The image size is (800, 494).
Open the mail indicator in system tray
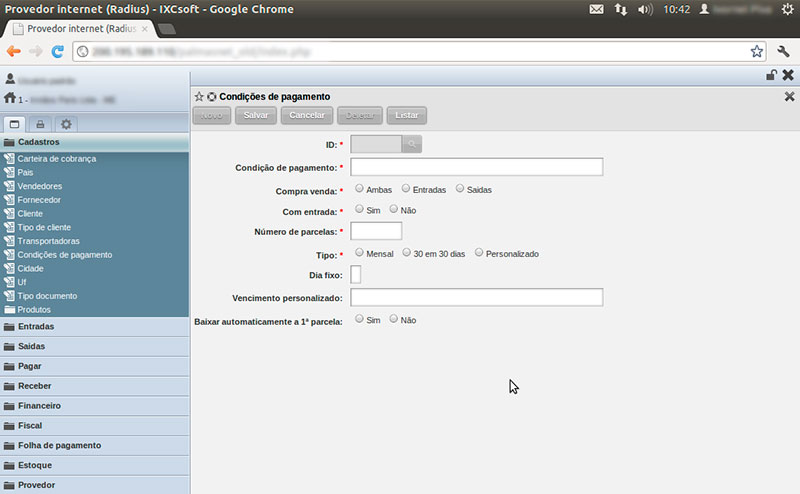(x=596, y=9)
